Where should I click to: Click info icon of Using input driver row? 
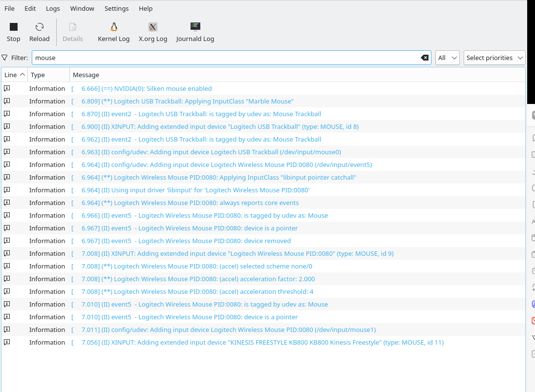click(x=7, y=190)
